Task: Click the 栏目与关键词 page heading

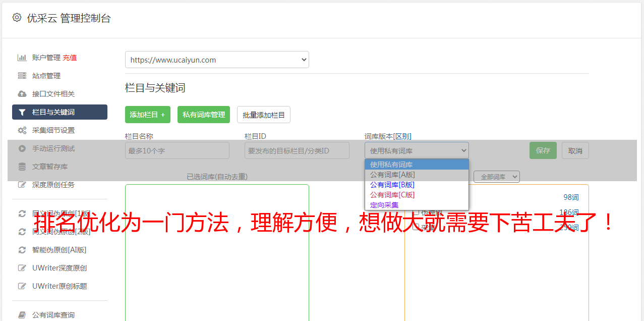Action: (155, 88)
